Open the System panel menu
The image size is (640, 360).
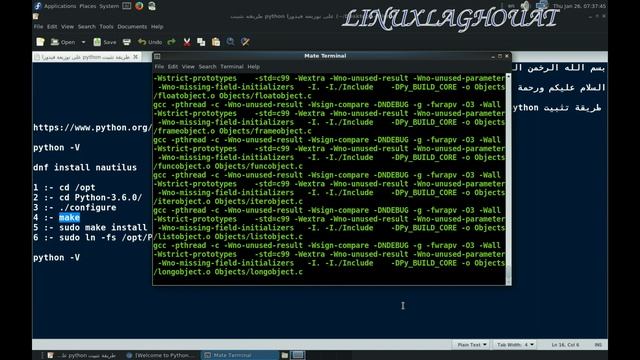(x=109, y=6)
